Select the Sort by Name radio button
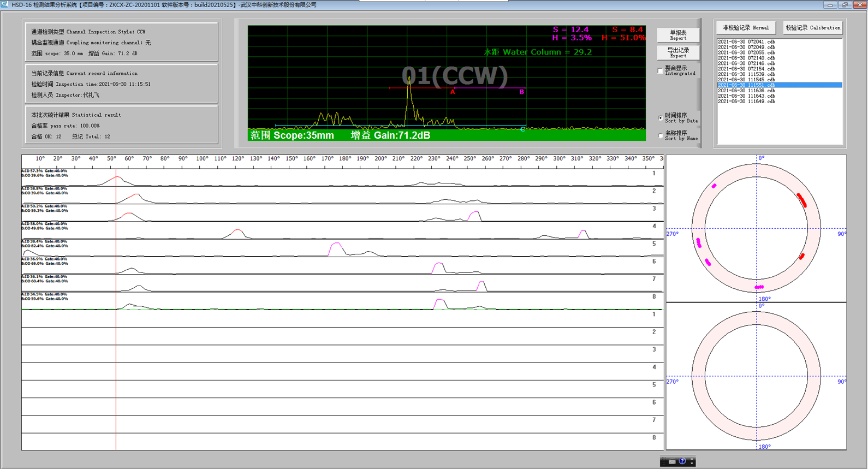Screen dimensions: 868x469 tap(661, 135)
